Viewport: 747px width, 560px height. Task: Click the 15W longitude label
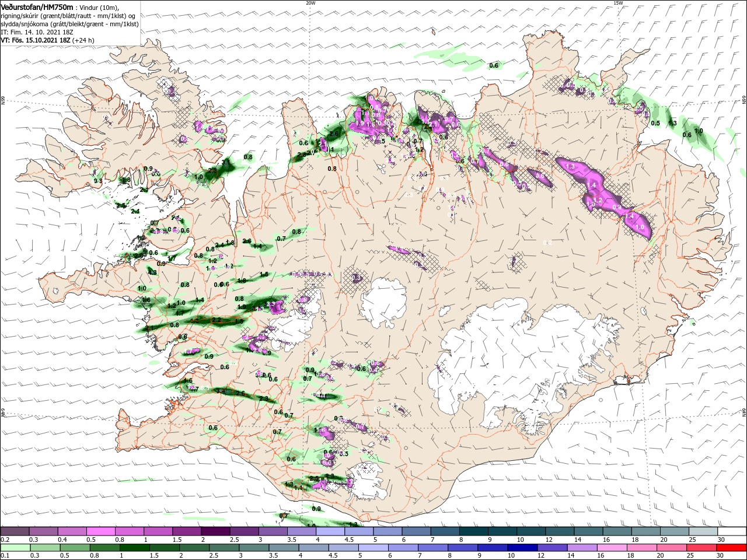(618, 3)
